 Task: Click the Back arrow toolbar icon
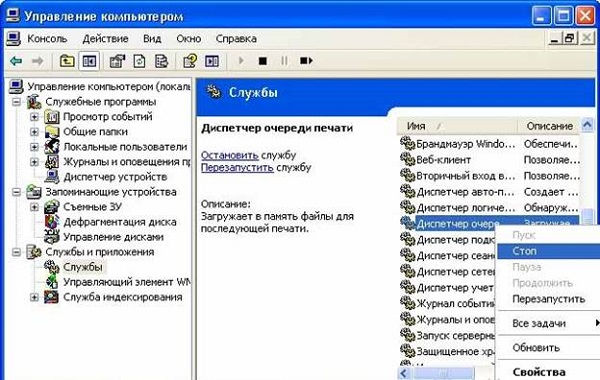16,61
